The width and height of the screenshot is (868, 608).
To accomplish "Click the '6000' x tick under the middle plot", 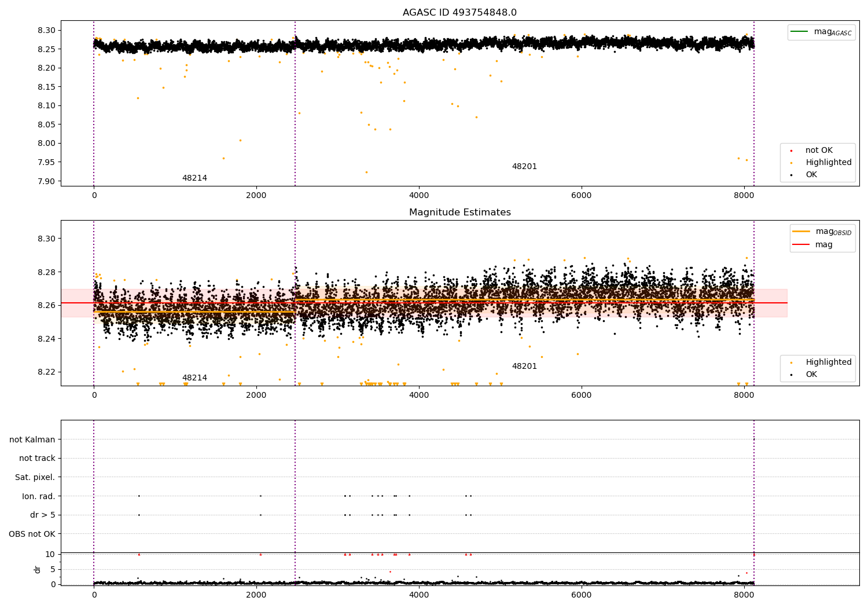I will (x=582, y=395).
